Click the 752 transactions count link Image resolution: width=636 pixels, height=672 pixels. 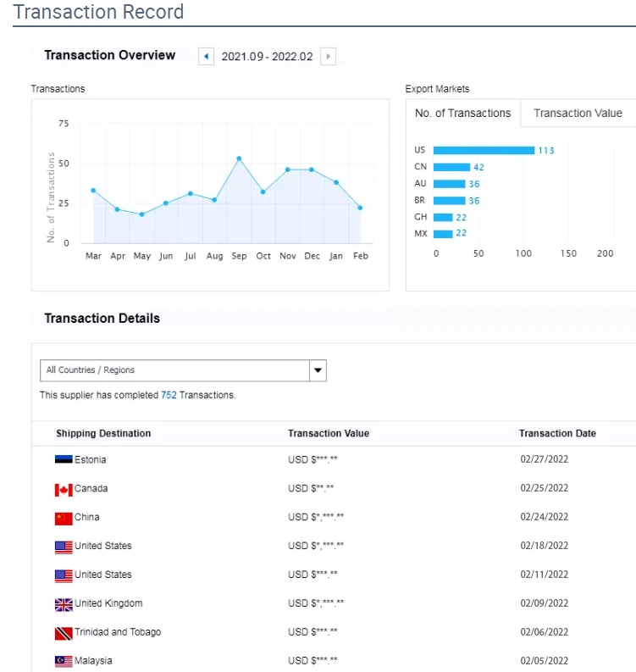(x=169, y=395)
